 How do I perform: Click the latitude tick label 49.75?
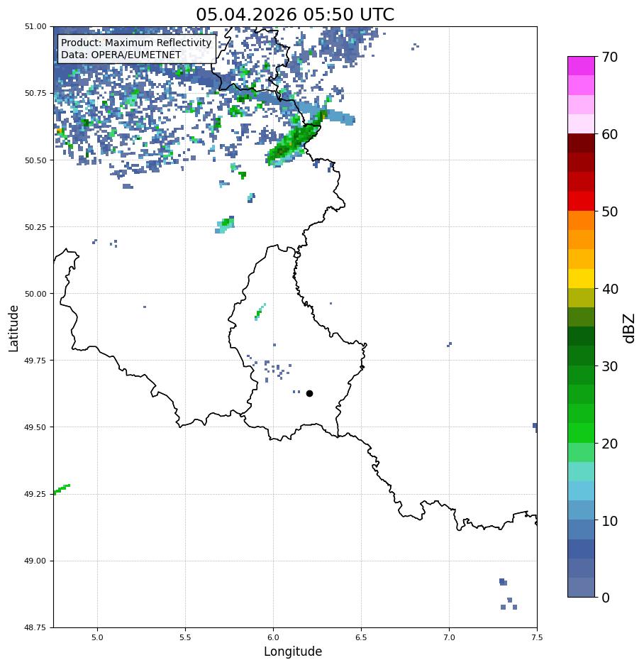coord(35,361)
